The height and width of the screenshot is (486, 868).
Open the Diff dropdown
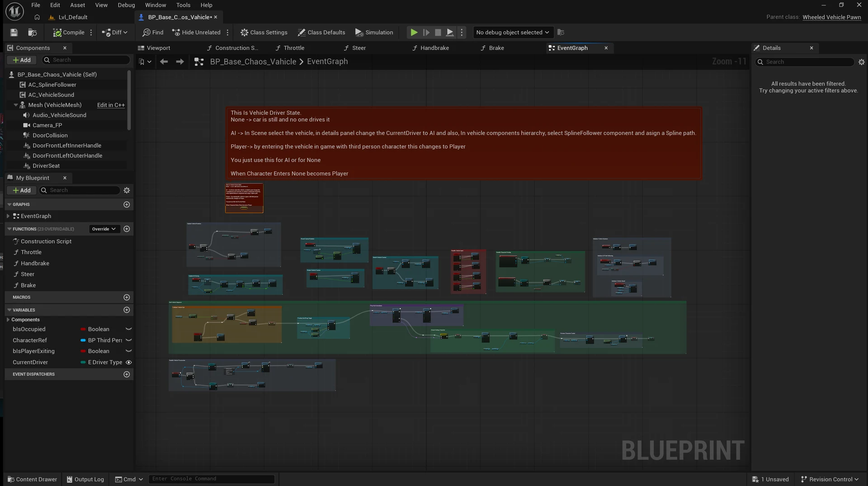[115, 33]
